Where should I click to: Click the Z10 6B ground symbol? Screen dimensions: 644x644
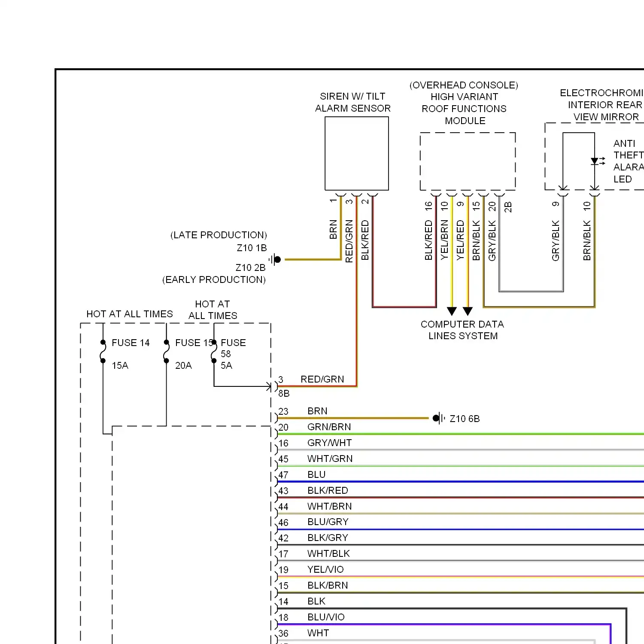pyautogui.click(x=439, y=418)
